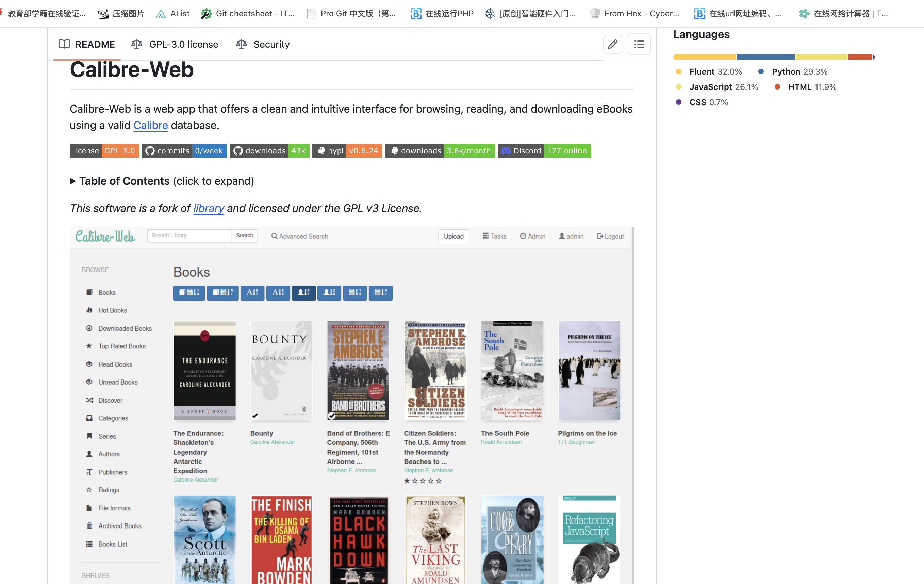924x584 pixels.
Task: Open the README outline list icon
Action: tap(639, 44)
